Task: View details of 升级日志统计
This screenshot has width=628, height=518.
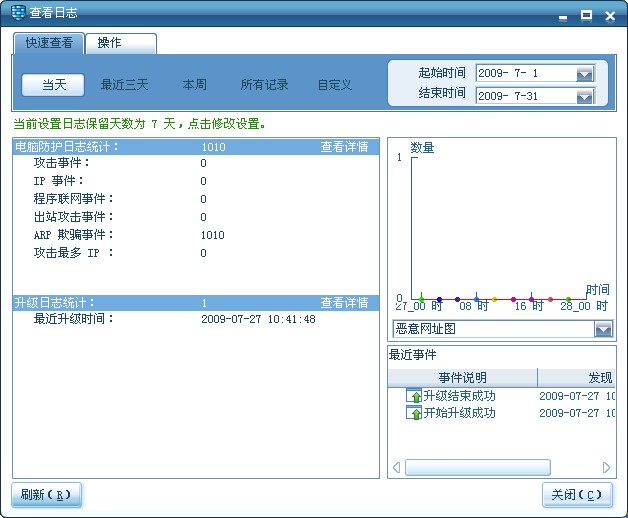Action: click(344, 302)
